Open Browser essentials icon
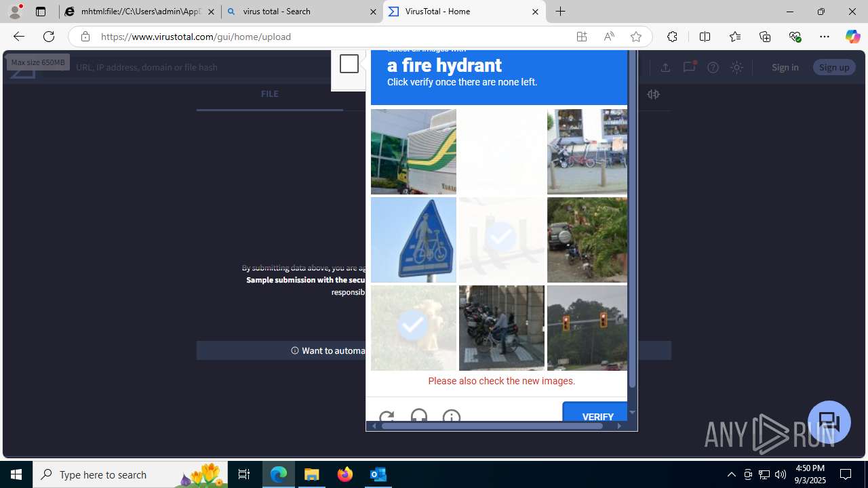The height and width of the screenshot is (488, 868). (x=795, y=37)
